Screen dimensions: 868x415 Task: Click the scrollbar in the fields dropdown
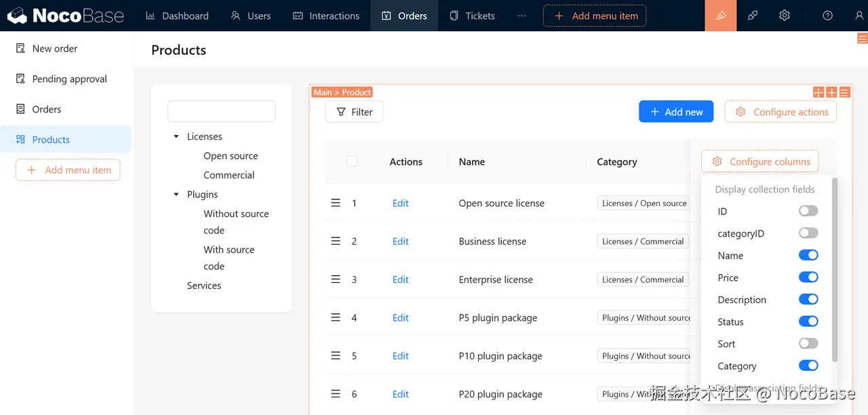point(834,269)
